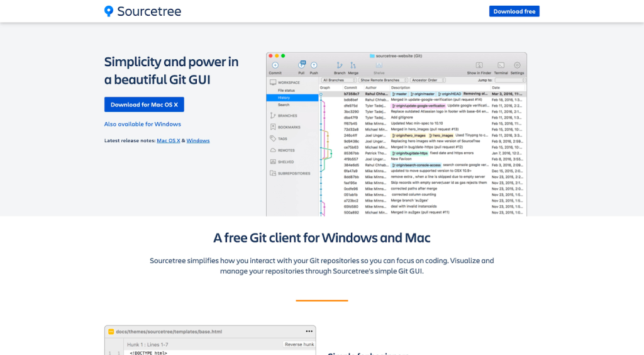
Task: Click the Tags sidebar icon
Action: tap(273, 138)
